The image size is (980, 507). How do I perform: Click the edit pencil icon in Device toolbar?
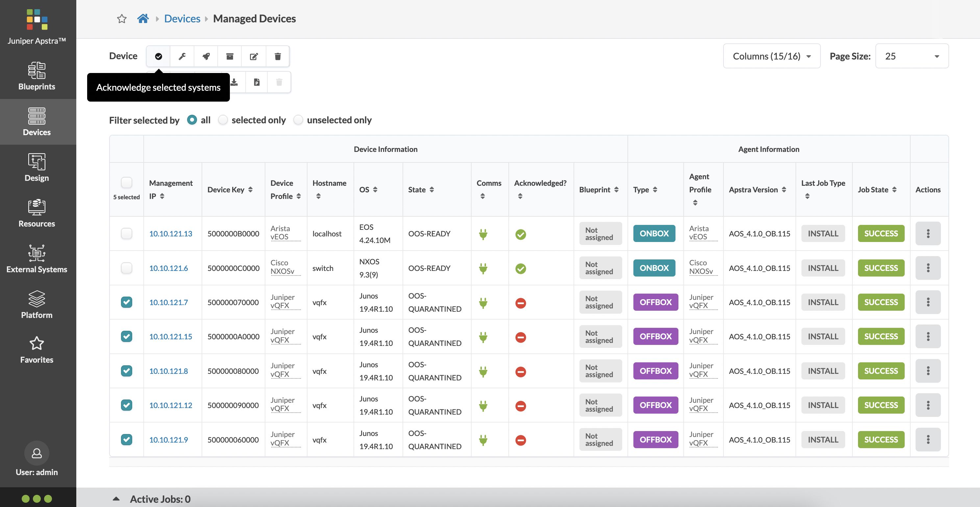coord(254,56)
